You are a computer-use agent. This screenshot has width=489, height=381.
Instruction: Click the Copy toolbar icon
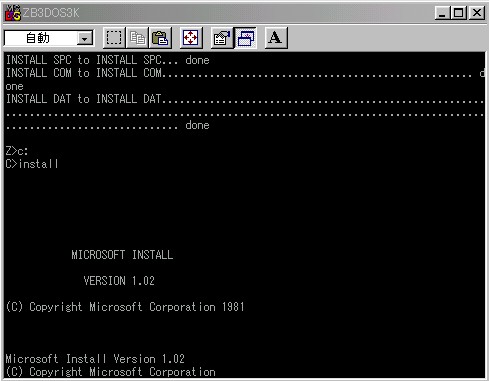click(137, 38)
